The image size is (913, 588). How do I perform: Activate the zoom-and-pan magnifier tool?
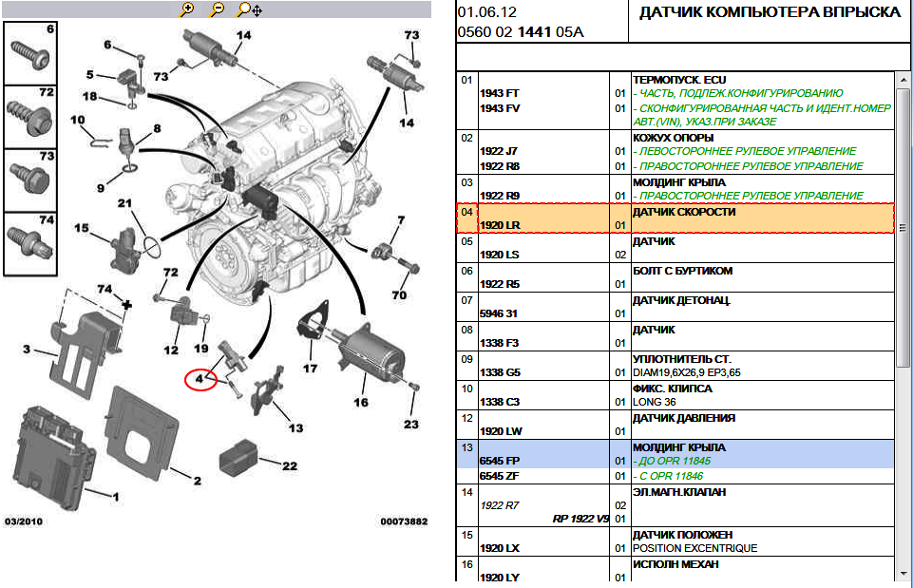click(x=250, y=9)
